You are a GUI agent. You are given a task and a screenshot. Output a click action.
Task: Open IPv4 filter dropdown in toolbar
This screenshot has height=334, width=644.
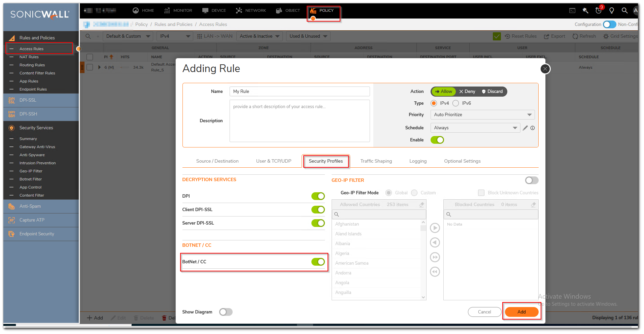(175, 36)
